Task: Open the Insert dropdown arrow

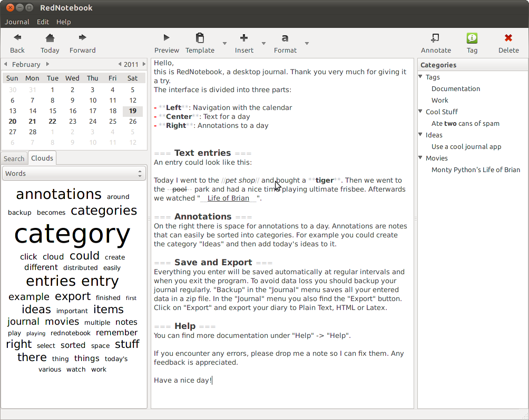Action: pos(264,44)
